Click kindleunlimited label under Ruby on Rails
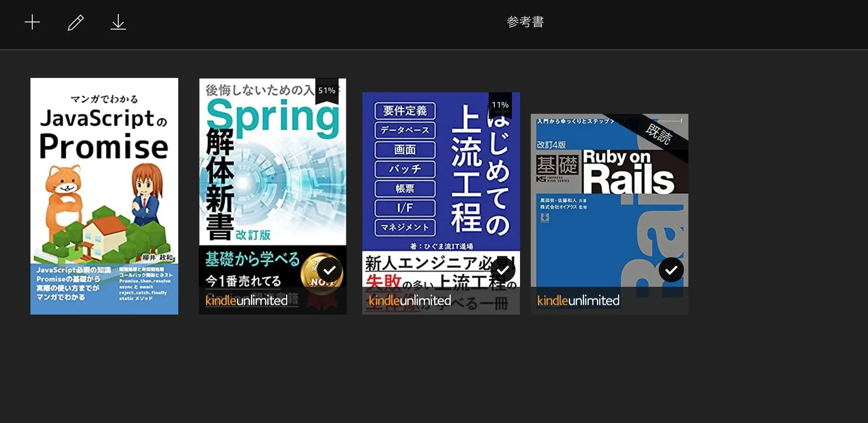This screenshot has height=423, width=868. 578,300
